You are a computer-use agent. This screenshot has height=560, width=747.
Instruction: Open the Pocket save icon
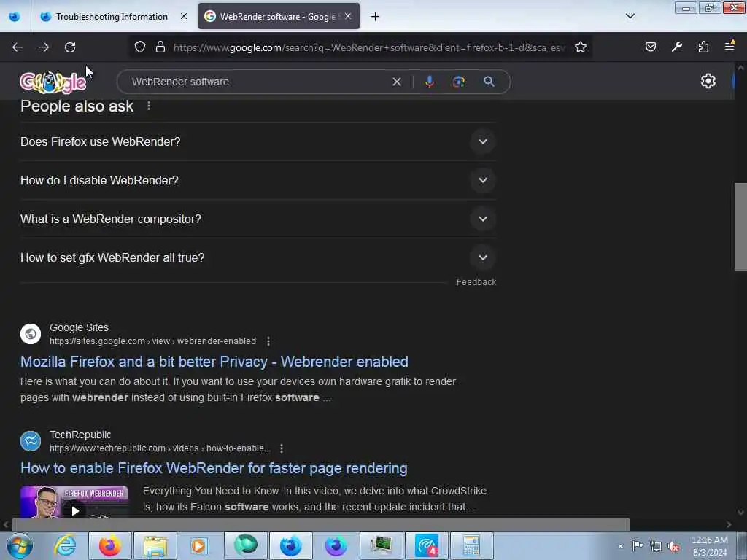coord(650,47)
